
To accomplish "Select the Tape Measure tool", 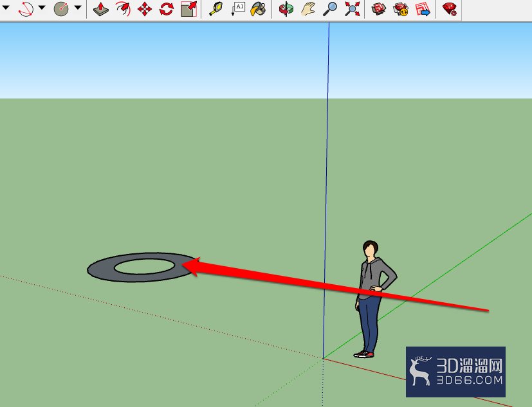I will tap(216, 9).
